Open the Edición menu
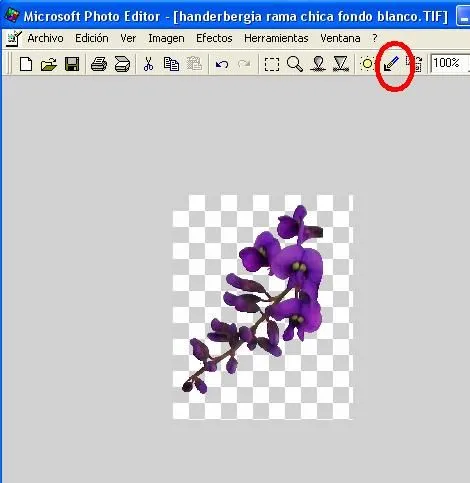470x483 pixels. click(92, 38)
